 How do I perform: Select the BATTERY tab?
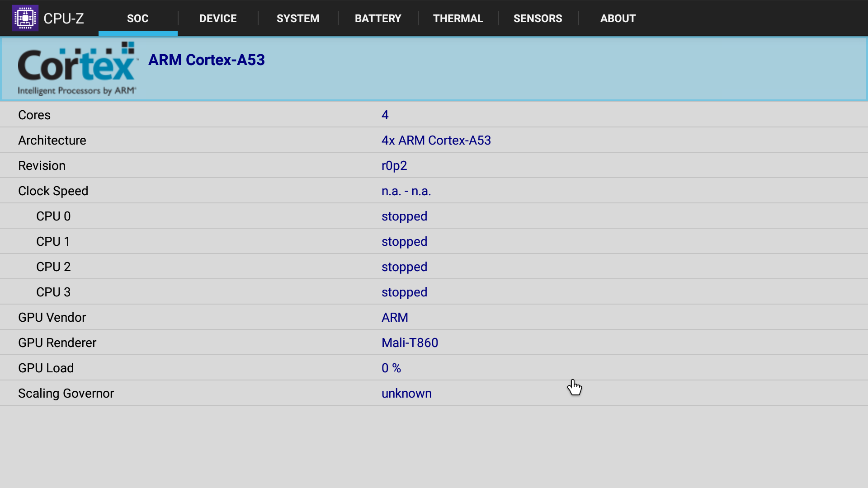378,19
